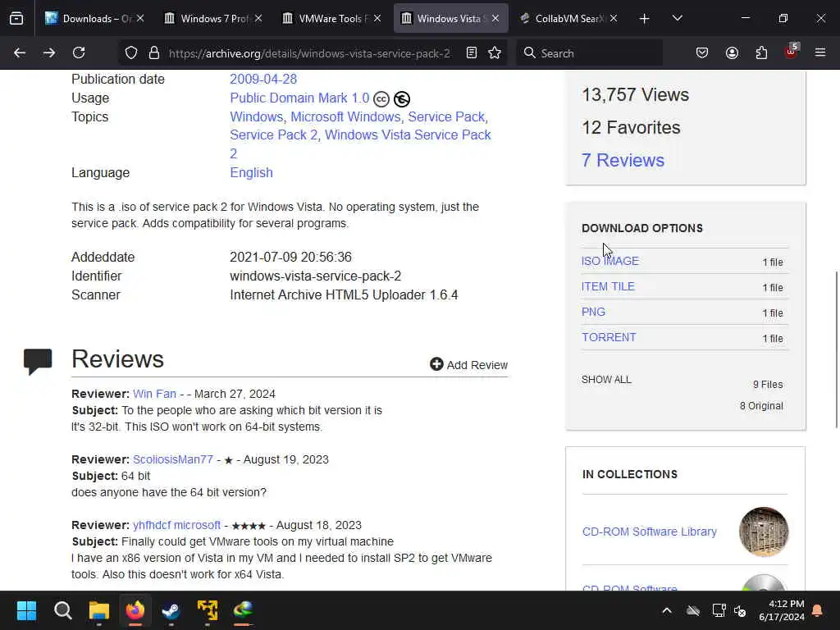
Task: Open the Firefox account icon
Action: coord(732,52)
